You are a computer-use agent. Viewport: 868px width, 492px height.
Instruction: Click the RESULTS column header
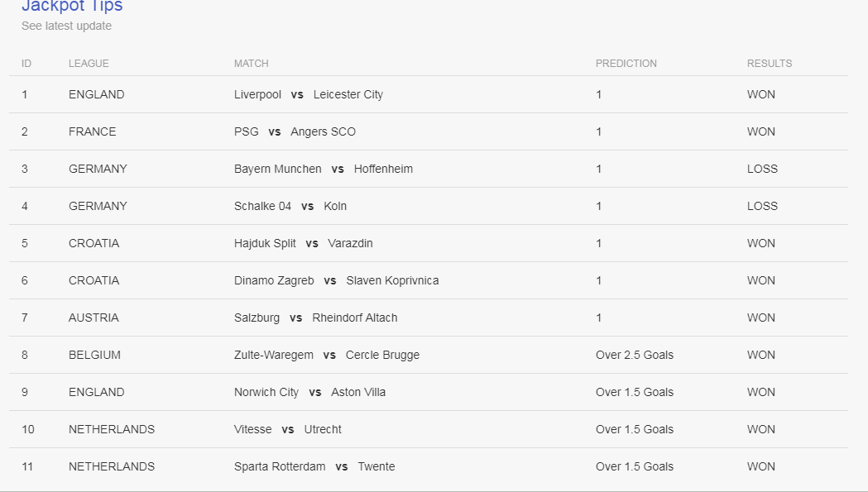(x=770, y=64)
